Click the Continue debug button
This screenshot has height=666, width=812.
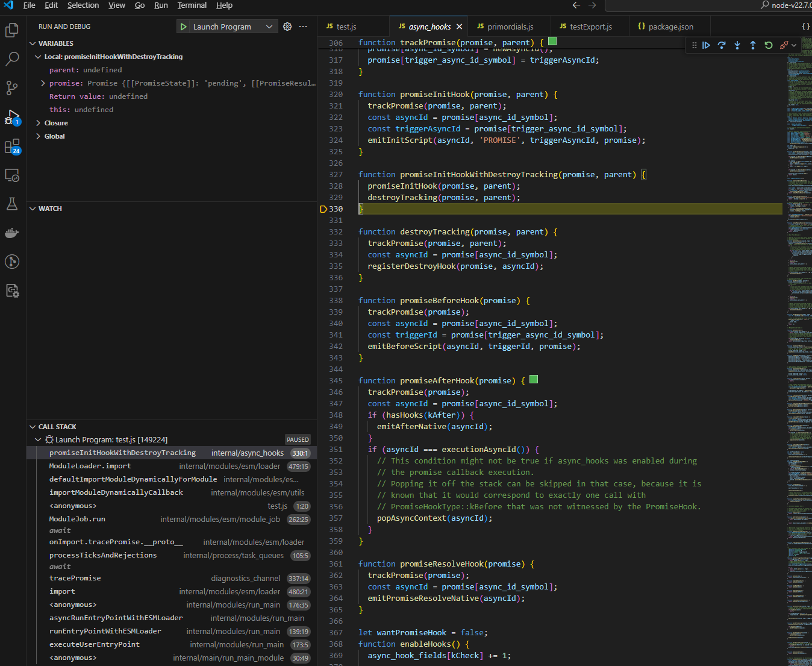click(706, 45)
